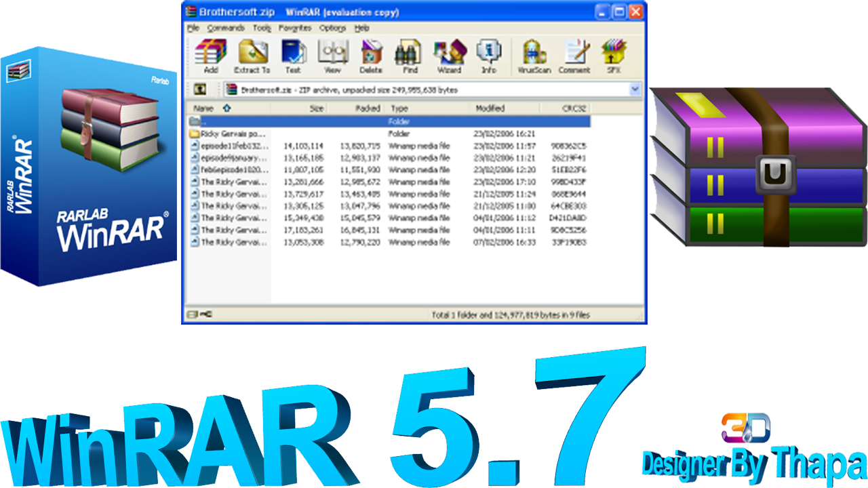Close the WinRAR window

[635, 12]
